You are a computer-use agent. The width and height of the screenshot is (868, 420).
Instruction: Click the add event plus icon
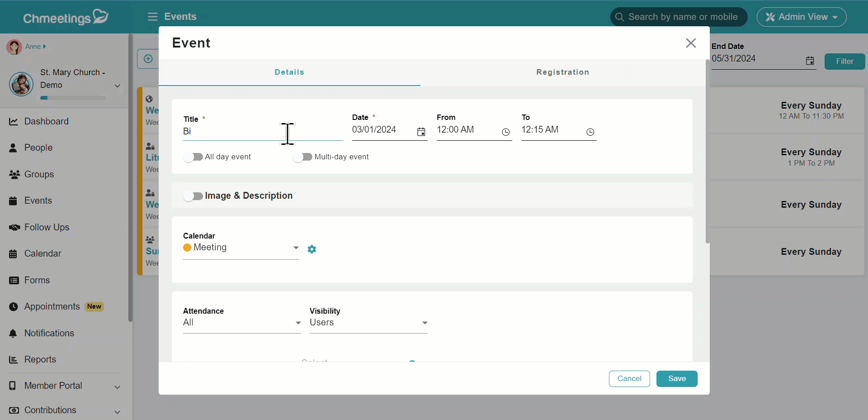tap(148, 59)
